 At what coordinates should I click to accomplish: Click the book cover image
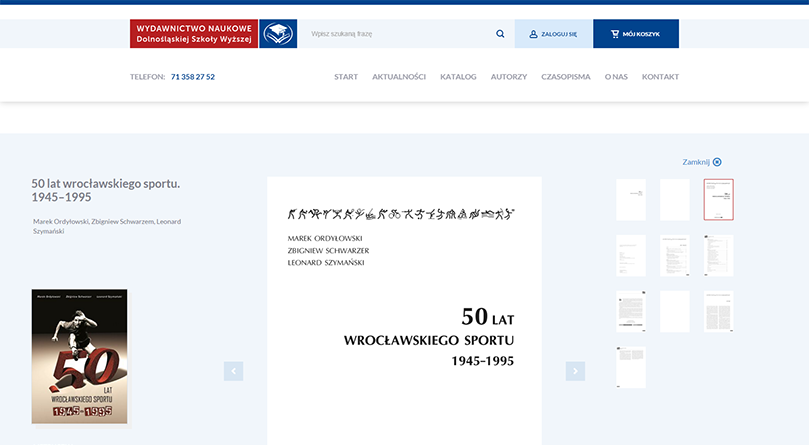tap(79, 356)
